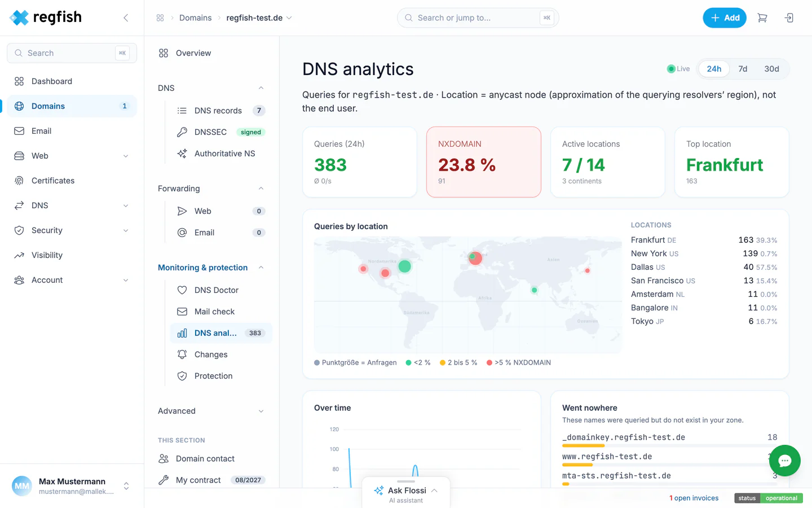Click the Dallas US location row
This screenshot has height=508, width=812.
pyautogui.click(x=704, y=267)
